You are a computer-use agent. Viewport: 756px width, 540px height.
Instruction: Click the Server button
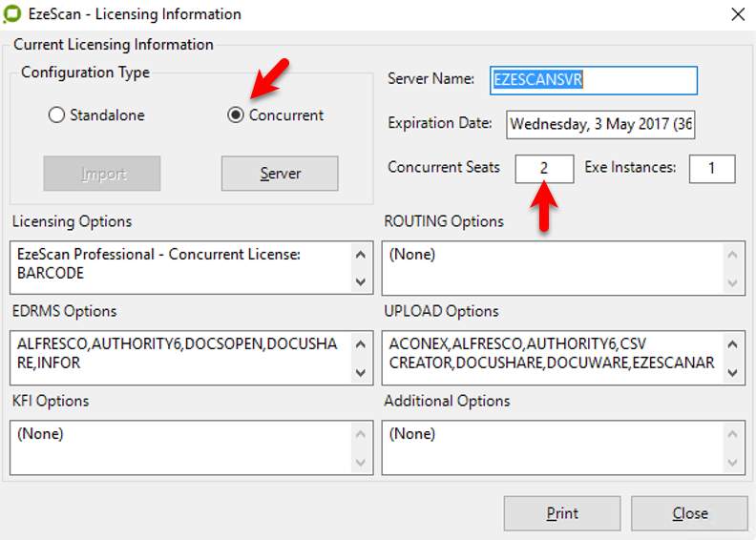280,174
